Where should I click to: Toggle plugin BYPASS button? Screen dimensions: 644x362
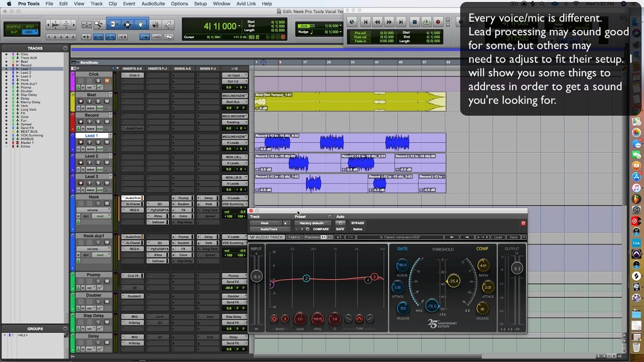tap(357, 223)
